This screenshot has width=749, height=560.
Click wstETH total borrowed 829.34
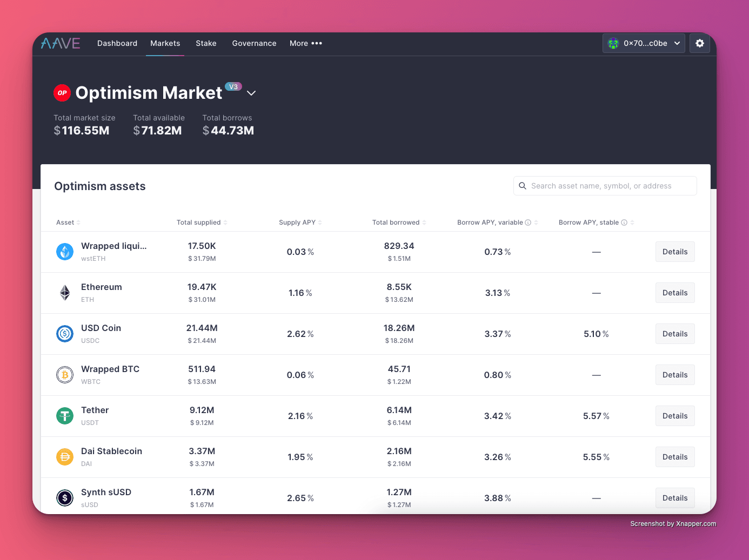click(399, 246)
